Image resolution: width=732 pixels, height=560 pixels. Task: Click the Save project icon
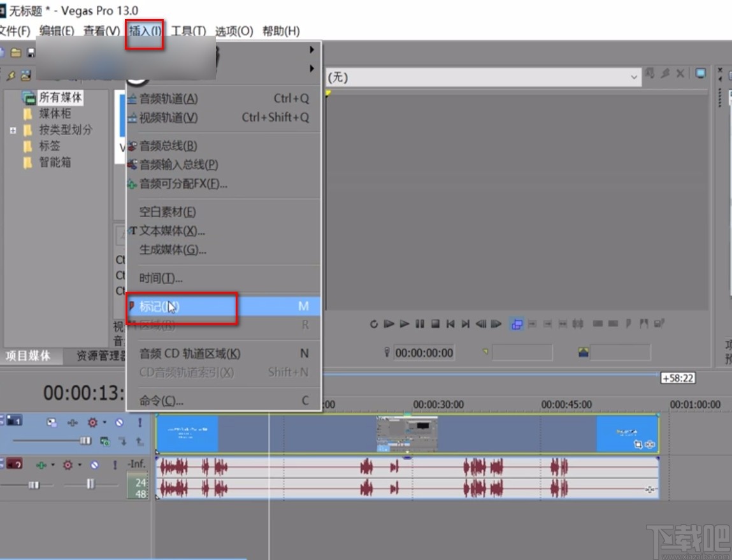31,52
